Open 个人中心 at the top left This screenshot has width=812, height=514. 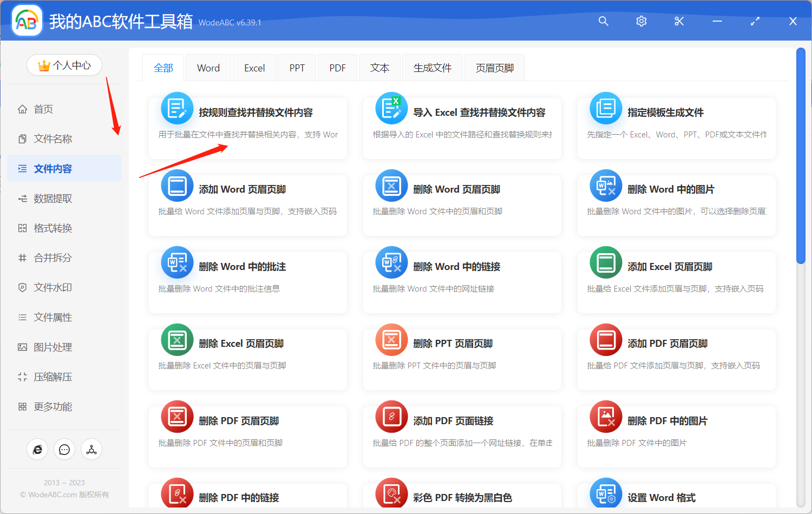(64, 64)
